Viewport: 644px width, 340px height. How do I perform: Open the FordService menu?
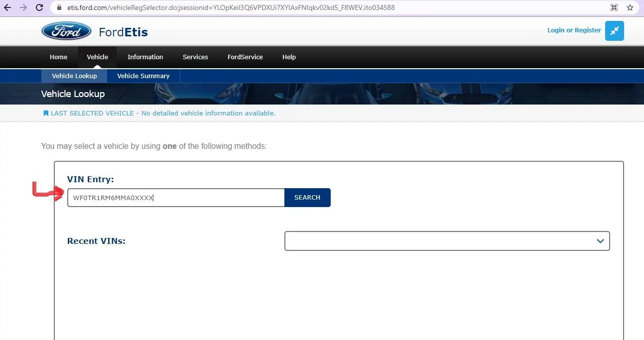(x=245, y=57)
